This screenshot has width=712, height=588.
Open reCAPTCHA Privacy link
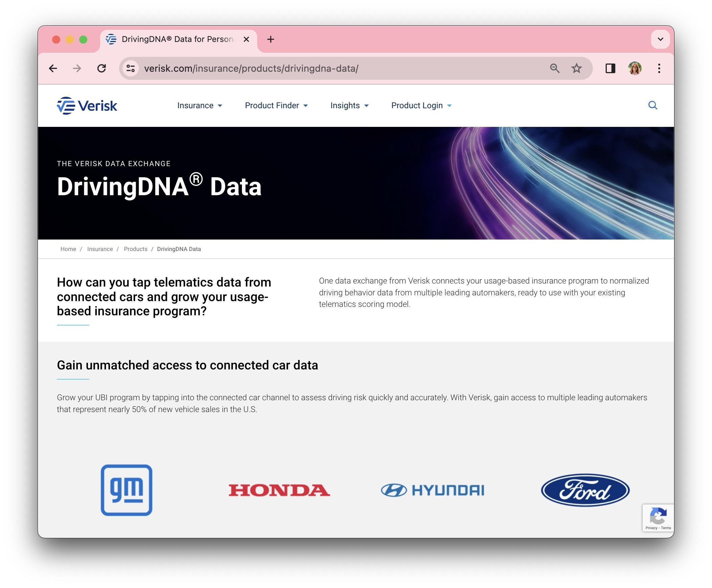[651, 528]
